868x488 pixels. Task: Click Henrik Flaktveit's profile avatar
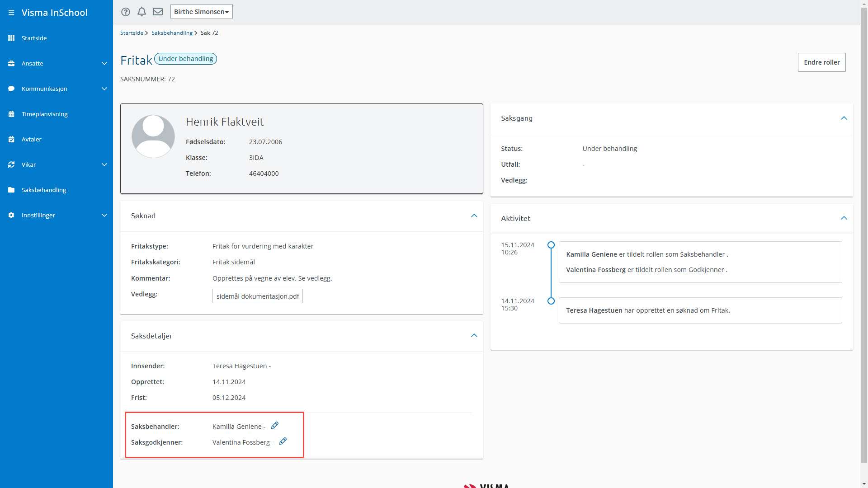tap(153, 136)
